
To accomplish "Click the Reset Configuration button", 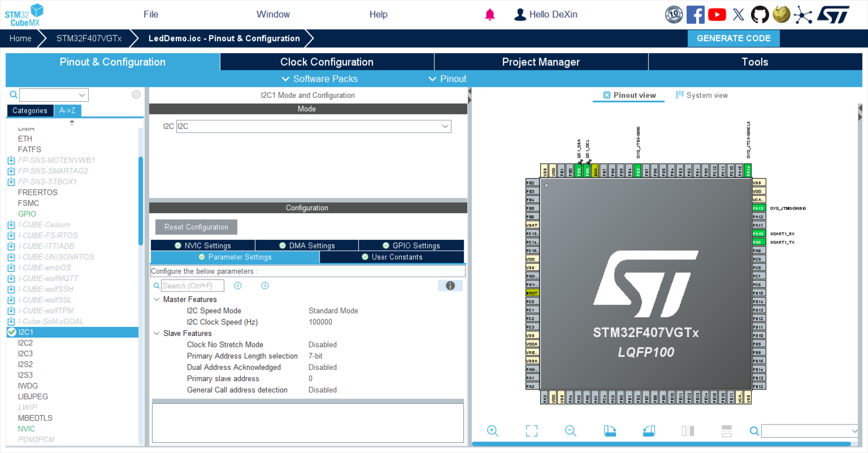I will (x=196, y=227).
